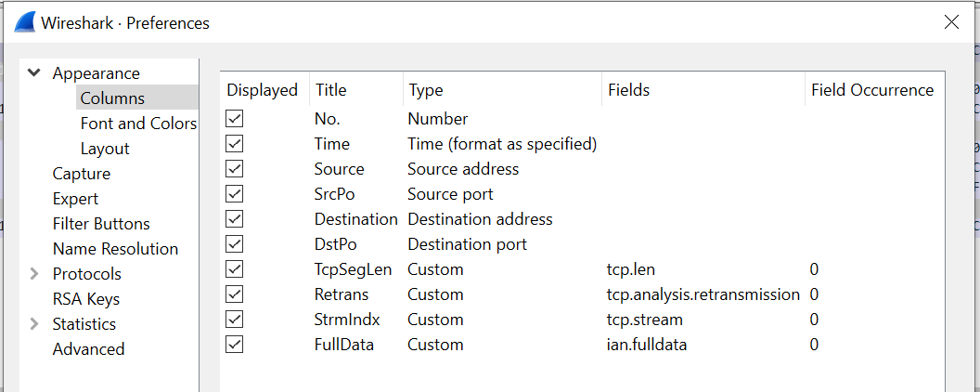Click the Field Occurrence column header
Screen dimensions: 980x392
pyautogui.click(x=871, y=90)
